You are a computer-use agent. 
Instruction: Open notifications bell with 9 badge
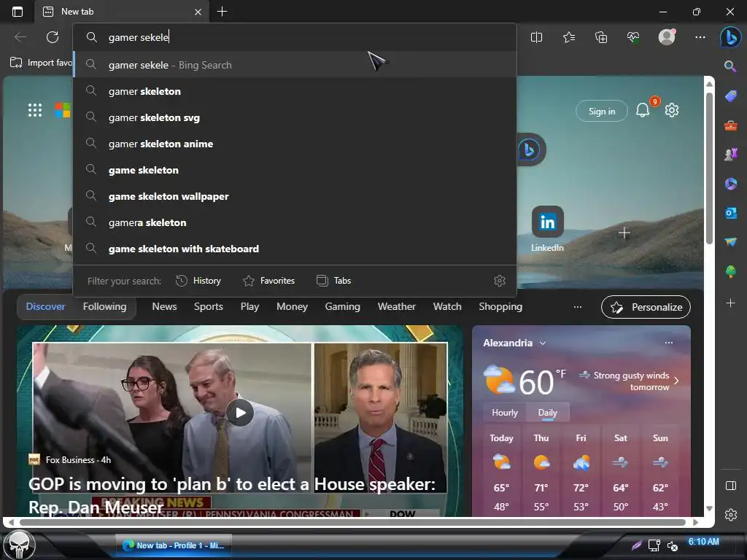pos(643,110)
